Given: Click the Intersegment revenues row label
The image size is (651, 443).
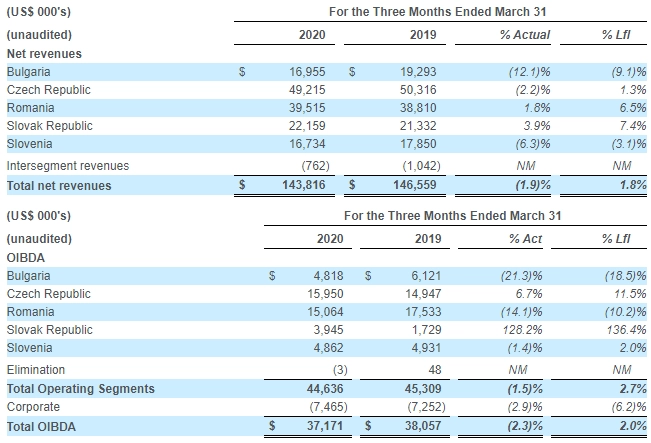Looking at the screenshot, I should (x=67, y=165).
